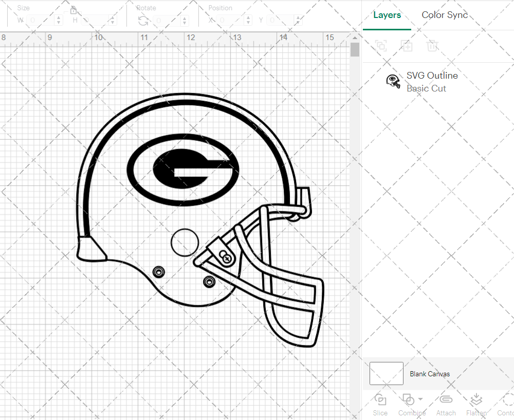
Task: Click the Width stepper up arrow
Action: 58,17
